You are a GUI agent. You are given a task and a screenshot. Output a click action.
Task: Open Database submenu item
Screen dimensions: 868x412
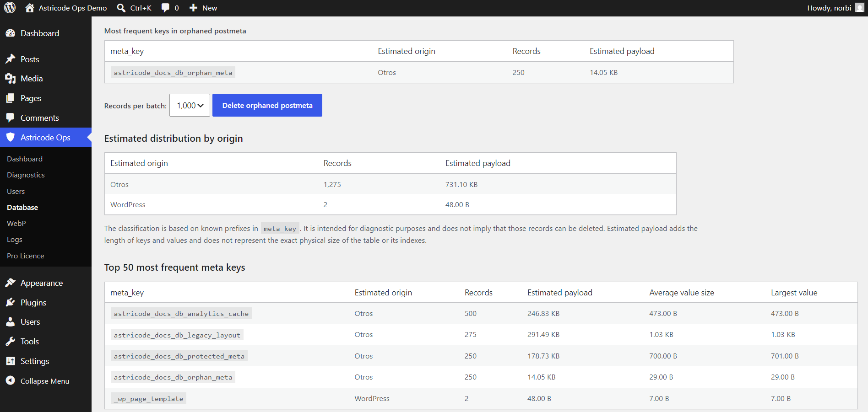pos(22,207)
